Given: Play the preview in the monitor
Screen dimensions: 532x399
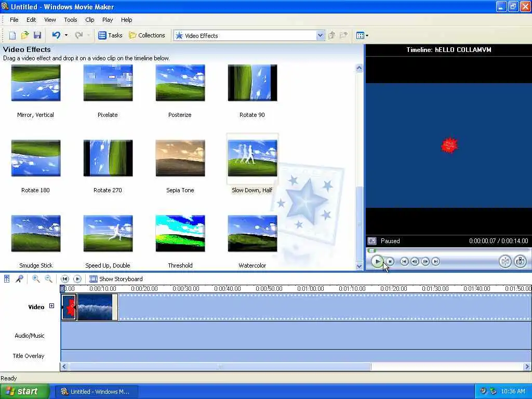Looking at the screenshot, I should tap(377, 261).
